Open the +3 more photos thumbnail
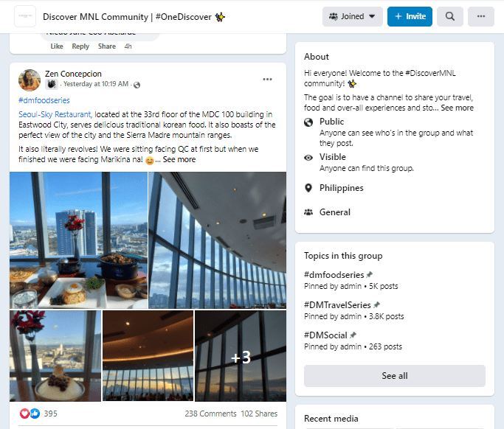This screenshot has height=429, width=504. [241, 356]
